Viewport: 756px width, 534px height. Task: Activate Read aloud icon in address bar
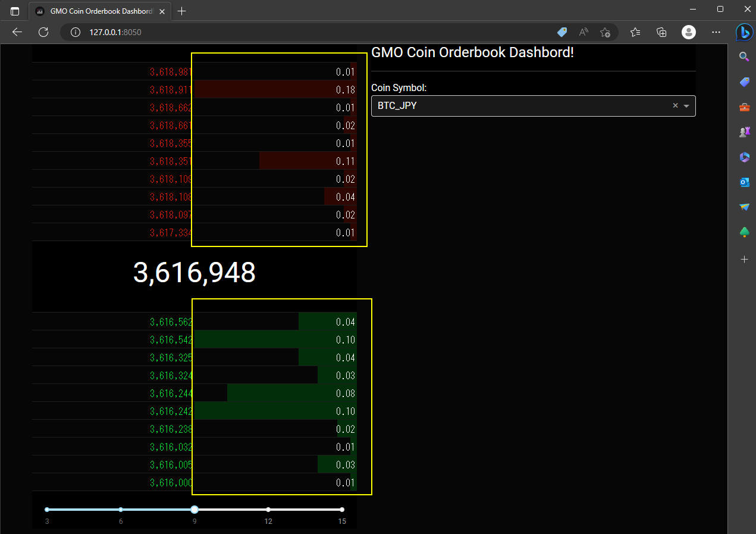(x=584, y=32)
